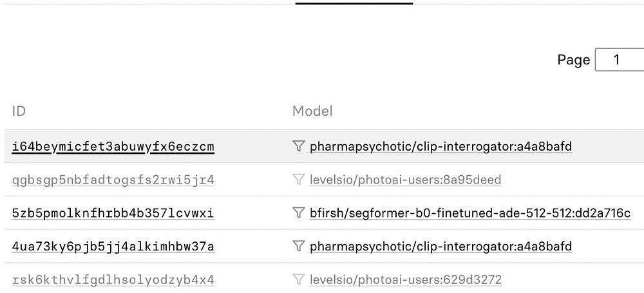Click the Page label beside the number field

click(574, 60)
